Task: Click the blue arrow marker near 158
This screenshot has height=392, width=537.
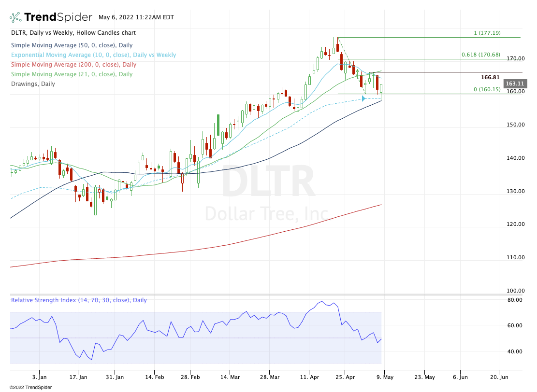Action: coord(363,98)
